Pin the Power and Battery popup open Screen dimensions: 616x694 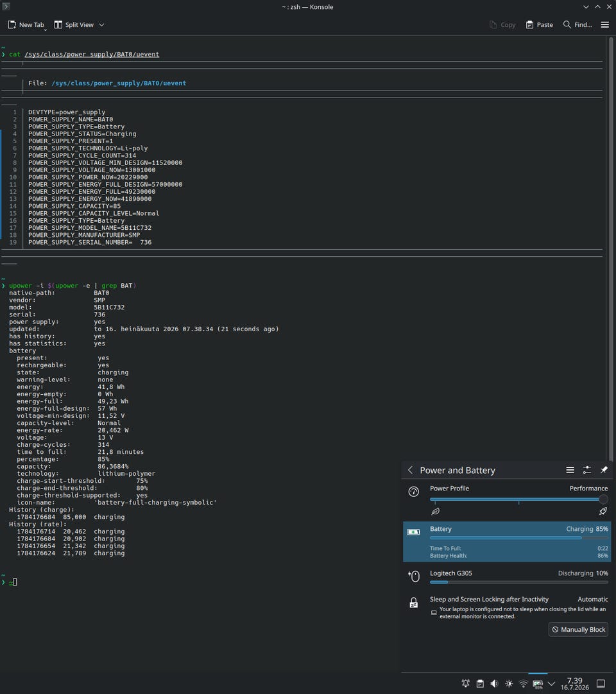[x=604, y=470]
